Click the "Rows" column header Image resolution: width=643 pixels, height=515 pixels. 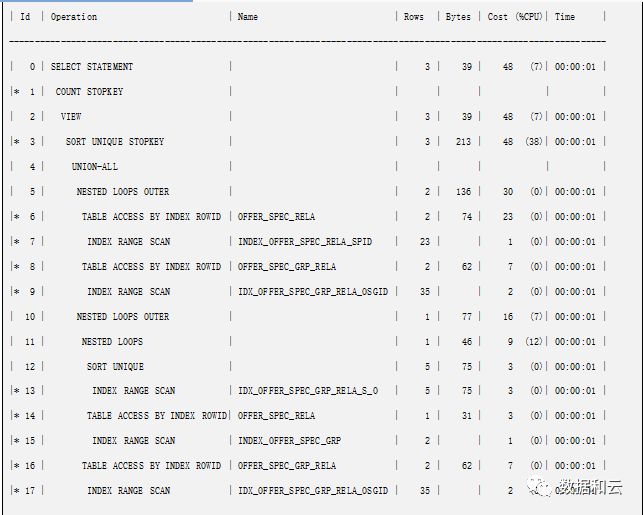(413, 17)
